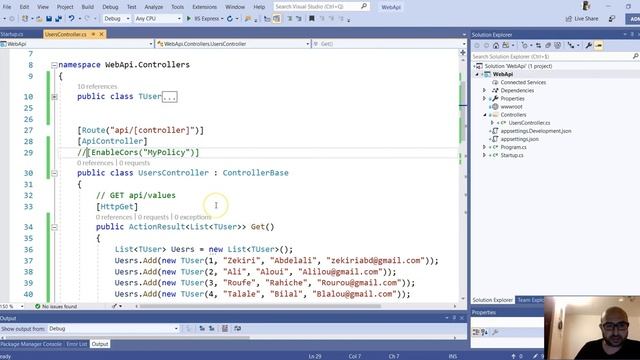
Task: Select Startup.cs in Solution Explorer
Action: [512, 155]
